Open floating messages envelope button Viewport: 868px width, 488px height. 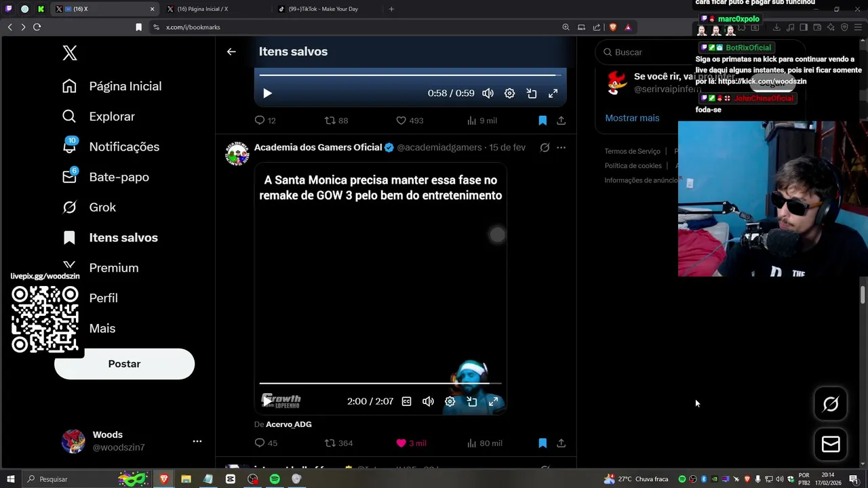tap(831, 444)
